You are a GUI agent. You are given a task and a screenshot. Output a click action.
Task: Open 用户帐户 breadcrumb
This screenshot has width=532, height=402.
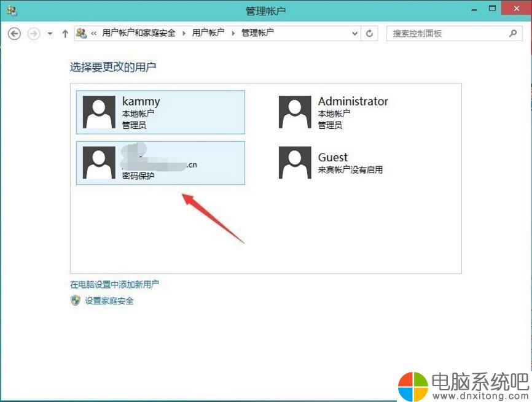208,33
